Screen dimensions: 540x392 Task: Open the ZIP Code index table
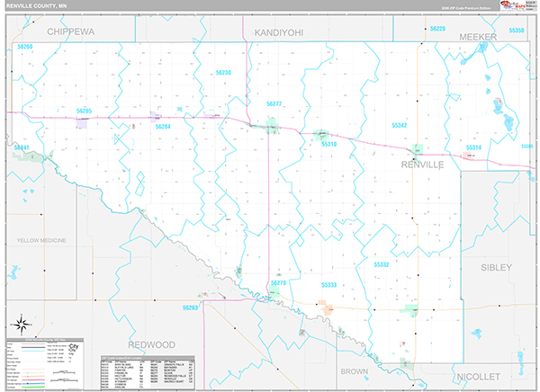tap(148, 372)
